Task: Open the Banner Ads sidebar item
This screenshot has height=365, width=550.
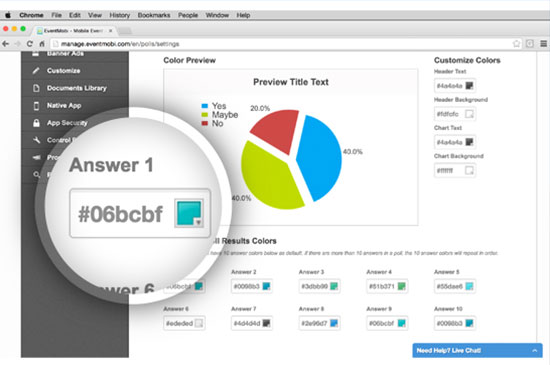Action: [x=65, y=54]
